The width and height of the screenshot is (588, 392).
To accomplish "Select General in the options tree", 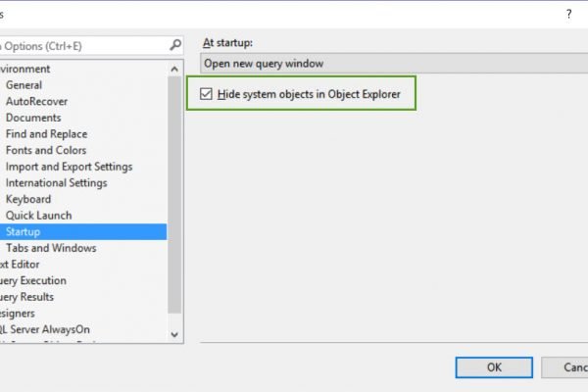I will tap(24, 85).
